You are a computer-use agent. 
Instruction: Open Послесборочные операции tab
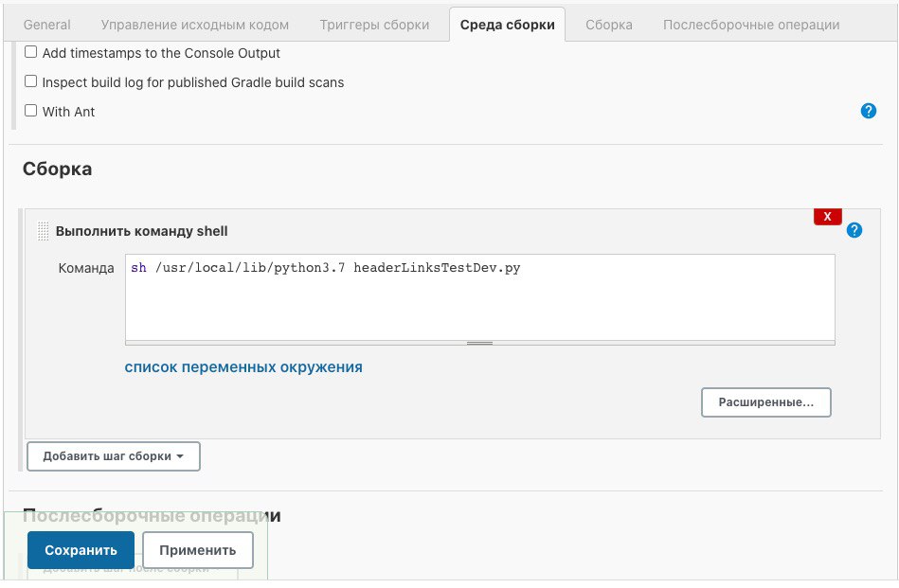pyautogui.click(x=750, y=25)
